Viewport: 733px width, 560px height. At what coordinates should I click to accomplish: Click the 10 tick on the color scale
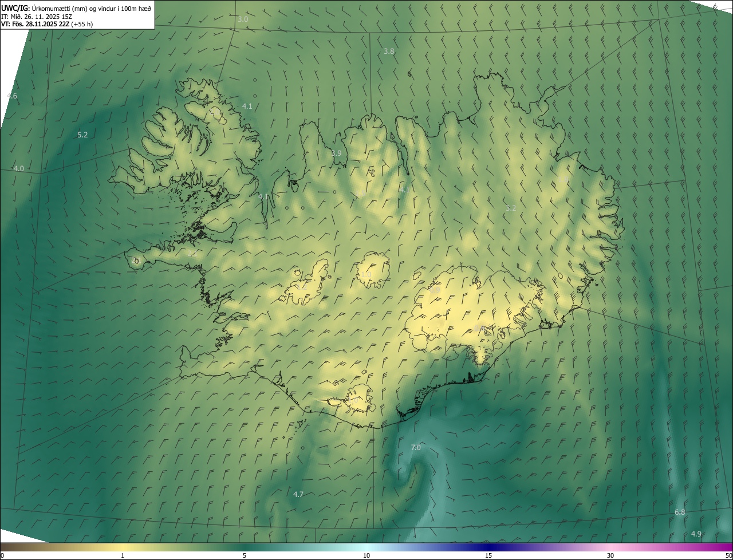(366, 555)
